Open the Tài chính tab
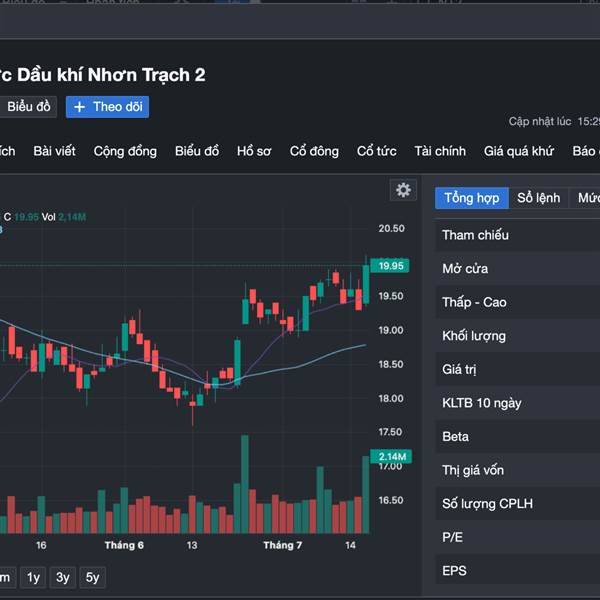Screen dimensions: 600x600 click(440, 151)
